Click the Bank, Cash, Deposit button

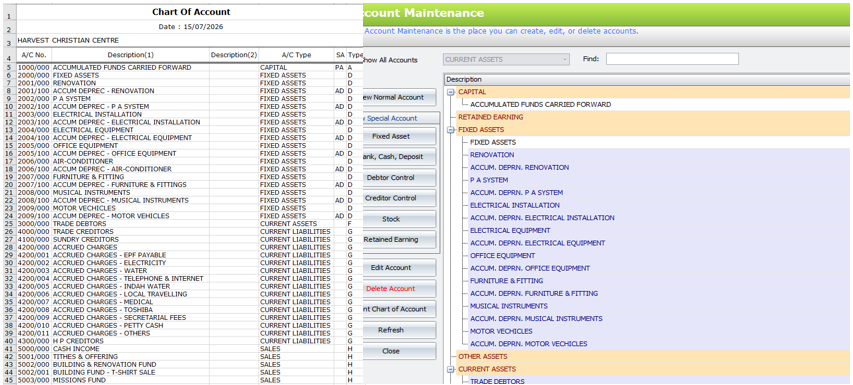pos(399,157)
